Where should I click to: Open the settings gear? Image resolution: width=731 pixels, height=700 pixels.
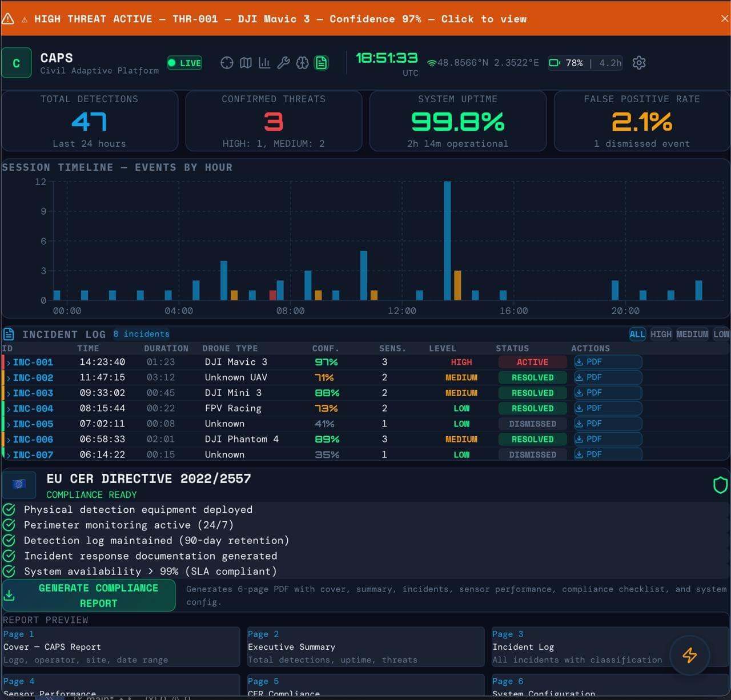(x=638, y=63)
